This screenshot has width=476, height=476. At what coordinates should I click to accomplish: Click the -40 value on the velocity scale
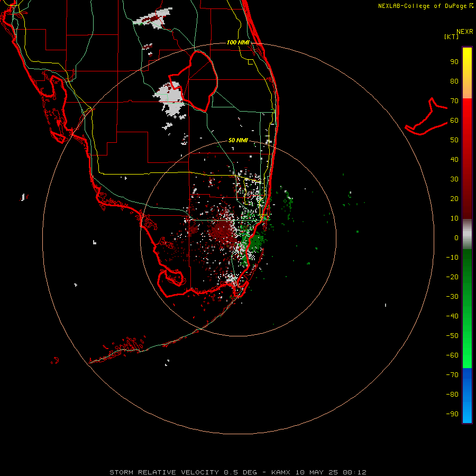tap(452, 316)
